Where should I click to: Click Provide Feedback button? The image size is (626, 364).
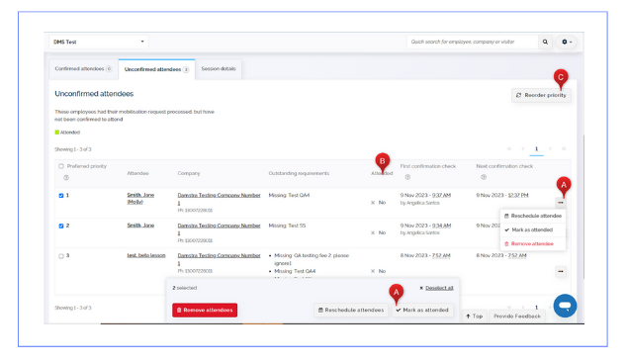tap(517, 317)
